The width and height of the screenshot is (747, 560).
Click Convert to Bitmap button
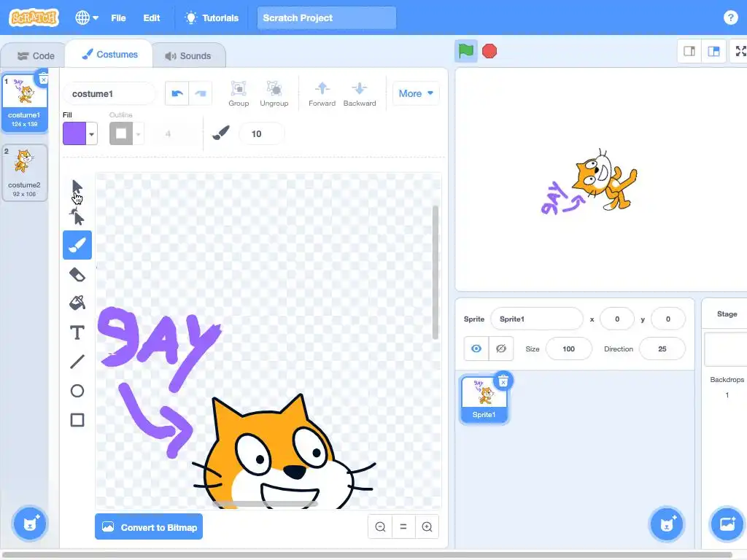149,526
